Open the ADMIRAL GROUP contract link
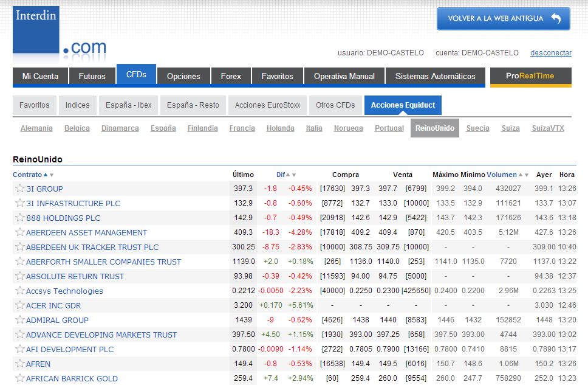The width and height of the screenshot is (588, 385). tap(57, 321)
